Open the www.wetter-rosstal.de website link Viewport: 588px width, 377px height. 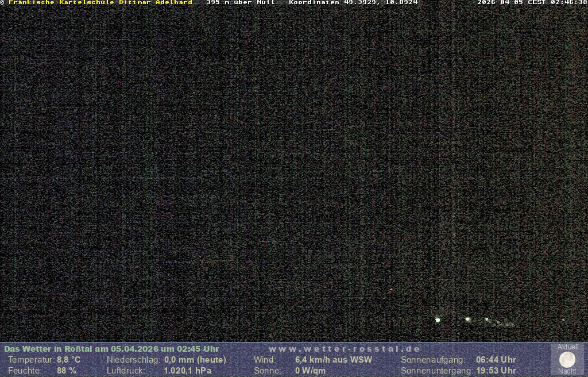pyautogui.click(x=345, y=349)
